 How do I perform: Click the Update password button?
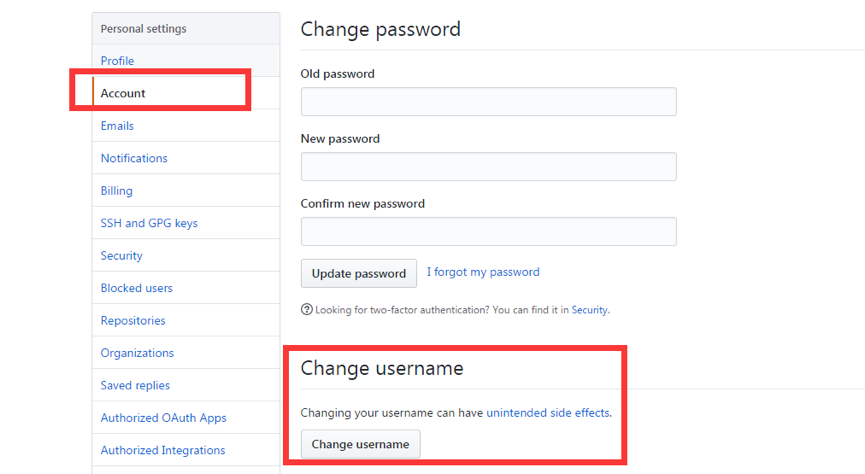359,273
